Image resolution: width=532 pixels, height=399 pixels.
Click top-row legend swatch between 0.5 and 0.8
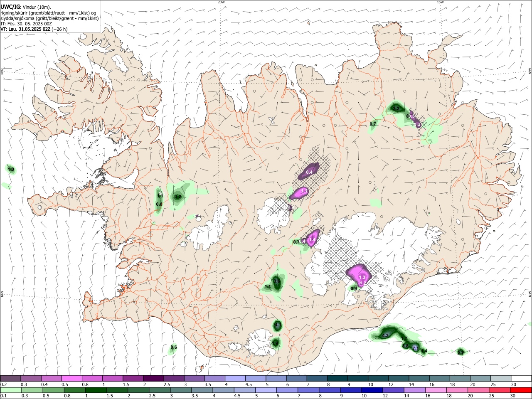click(72, 379)
